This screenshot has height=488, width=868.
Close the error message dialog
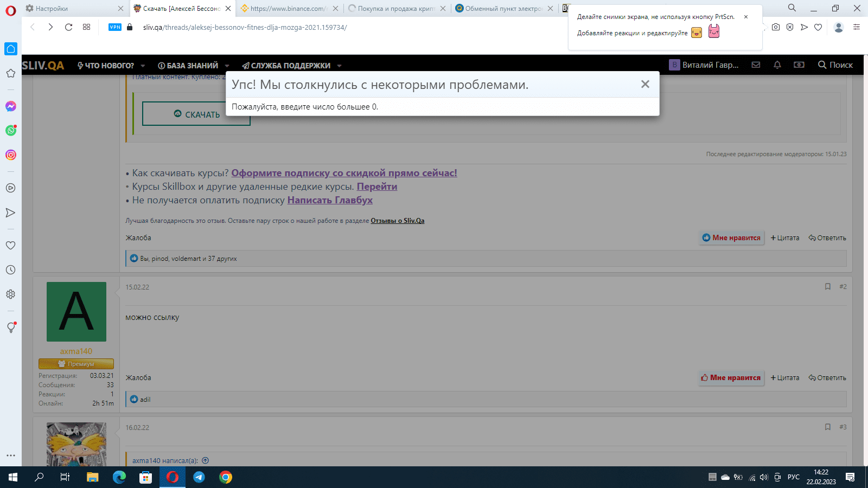(644, 84)
